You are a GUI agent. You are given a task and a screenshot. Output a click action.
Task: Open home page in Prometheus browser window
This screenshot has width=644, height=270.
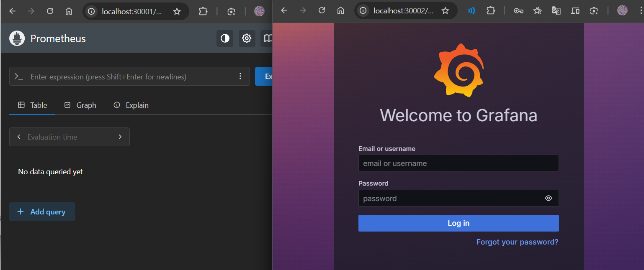(x=69, y=11)
